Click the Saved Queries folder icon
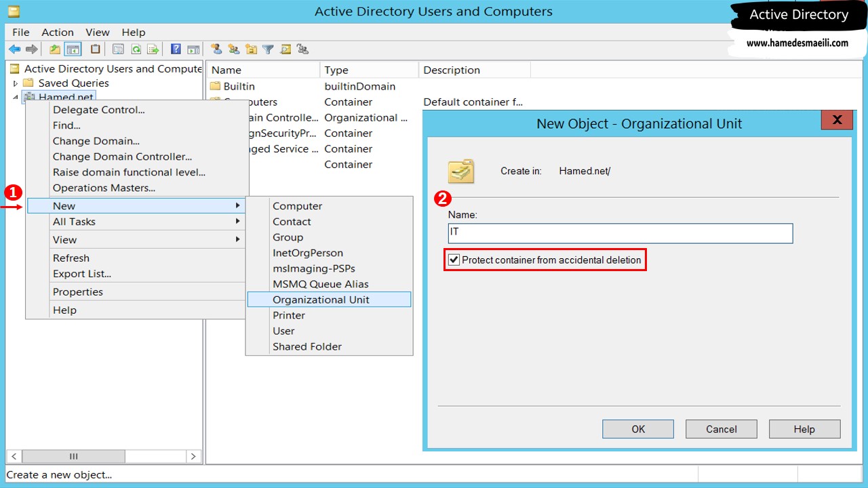Screen dimensions: 868x488 pyautogui.click(x=28, y=83)
